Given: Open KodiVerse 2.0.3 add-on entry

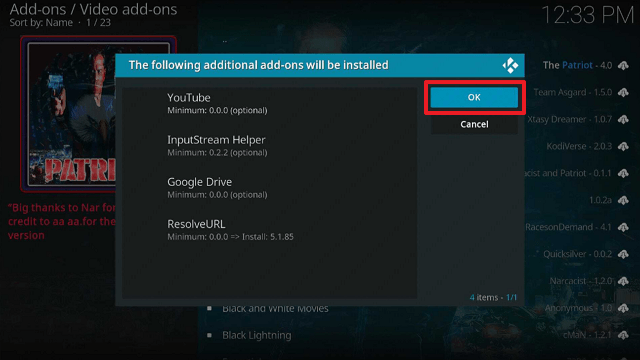Looking at the screenshot, I should coord(579,146).
